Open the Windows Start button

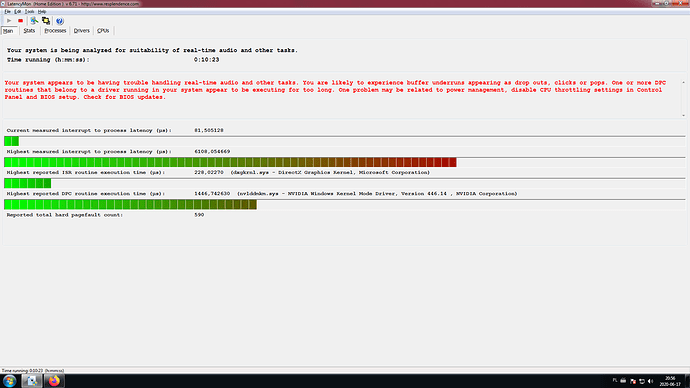pos(10,381)
